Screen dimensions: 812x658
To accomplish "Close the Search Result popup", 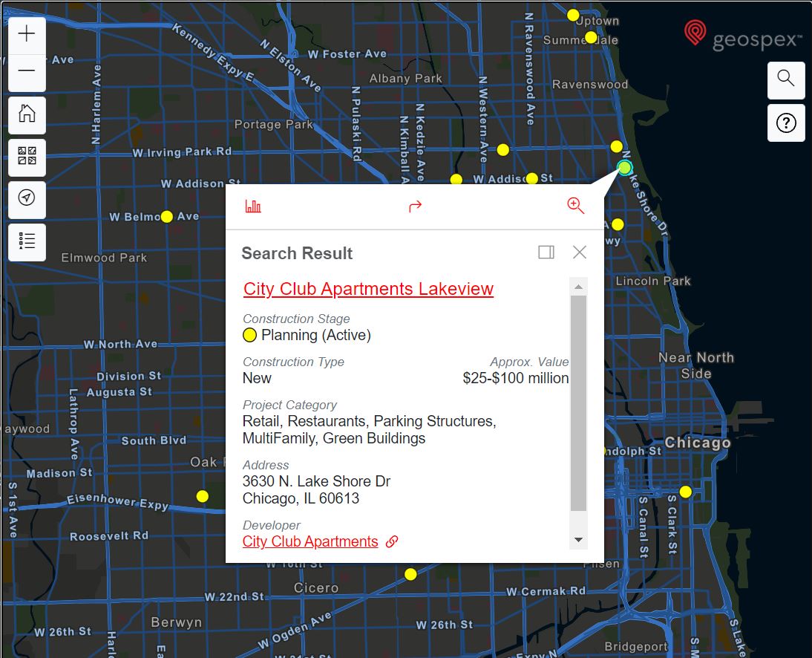I will click(580, 253).
